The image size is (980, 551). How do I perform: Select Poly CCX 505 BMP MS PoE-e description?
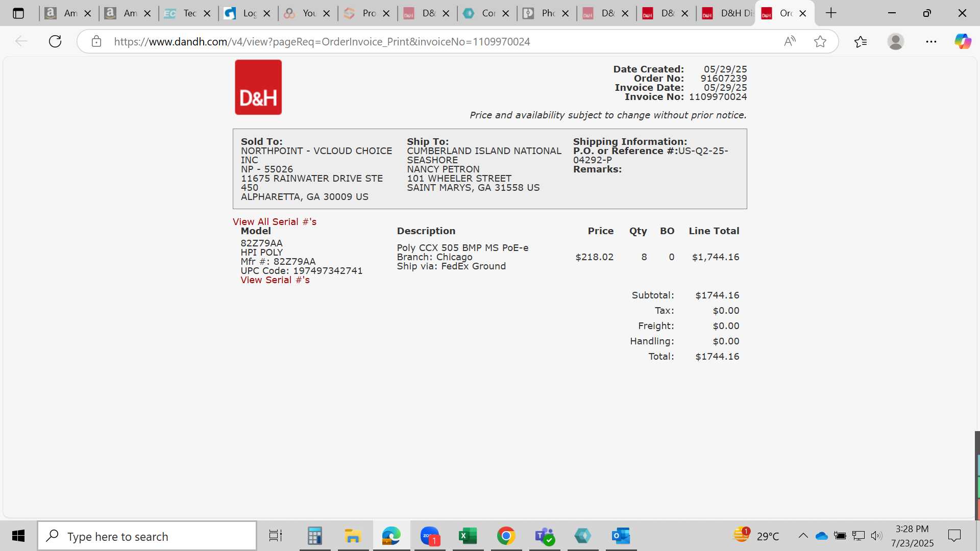(x=463, y=248)
